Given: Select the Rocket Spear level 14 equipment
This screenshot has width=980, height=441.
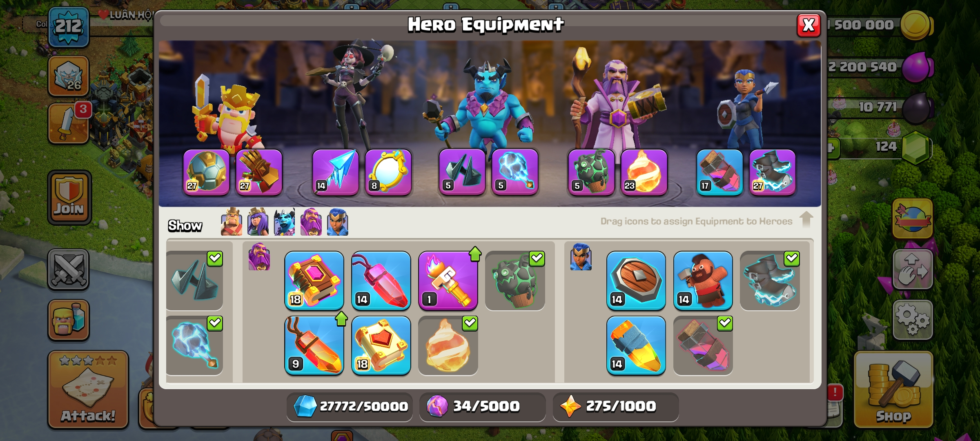Looking at the screenshot, I should pyautogui.click(x=636, y=345).
